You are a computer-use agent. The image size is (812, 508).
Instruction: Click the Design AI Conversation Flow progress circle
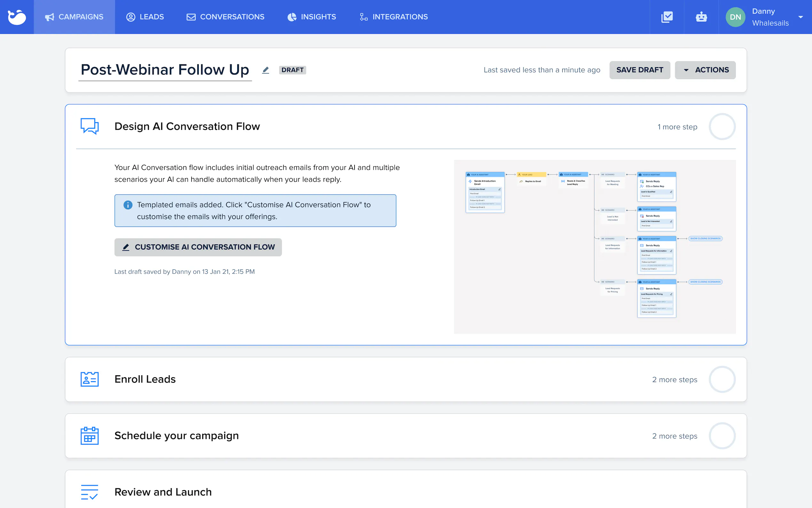point(722,127)
